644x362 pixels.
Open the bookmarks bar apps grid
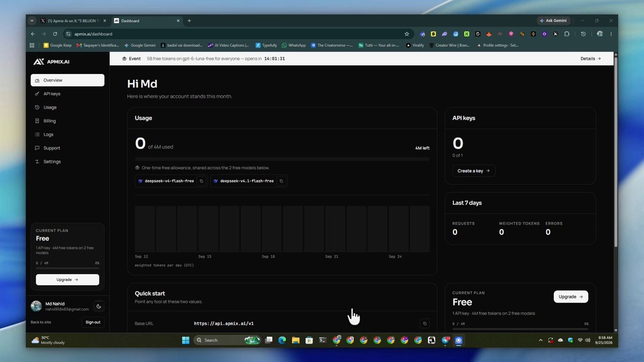click(32, 45)
